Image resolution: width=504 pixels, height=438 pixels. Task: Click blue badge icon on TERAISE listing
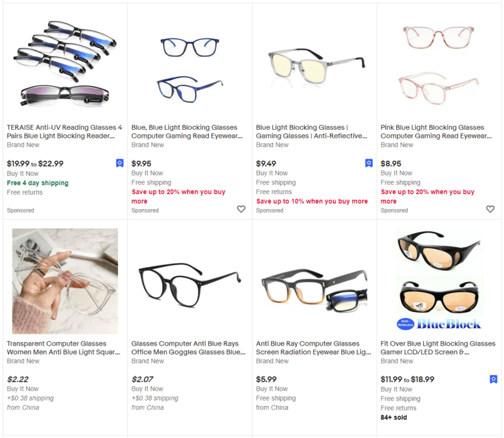[x=119, y=163]
